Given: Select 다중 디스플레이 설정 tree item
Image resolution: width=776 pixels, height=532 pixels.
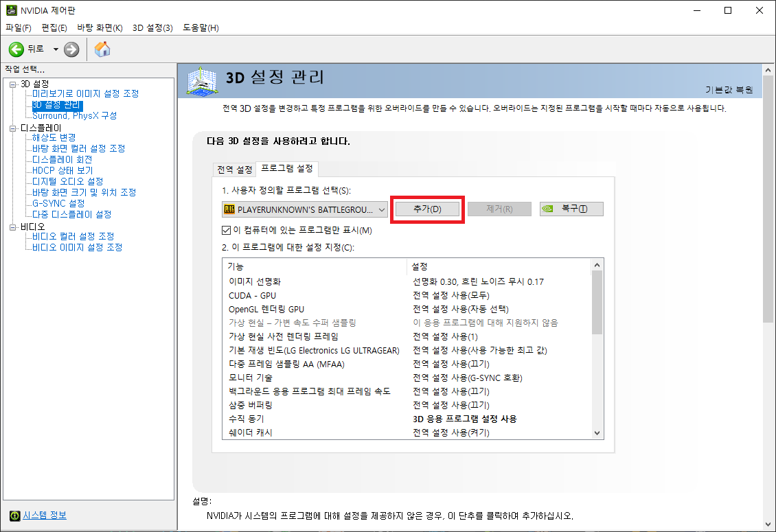Looking at the screenshot, I should click(71, 214).
